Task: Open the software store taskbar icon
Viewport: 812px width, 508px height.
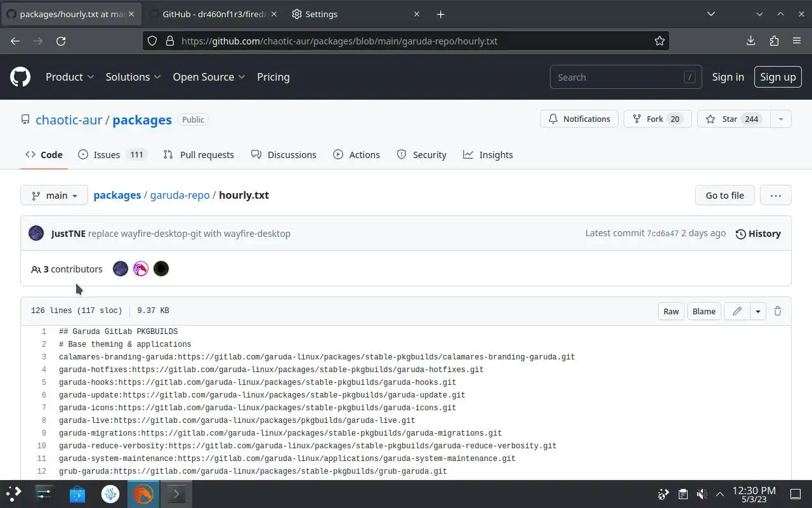Action: click(x=77, y=493)
